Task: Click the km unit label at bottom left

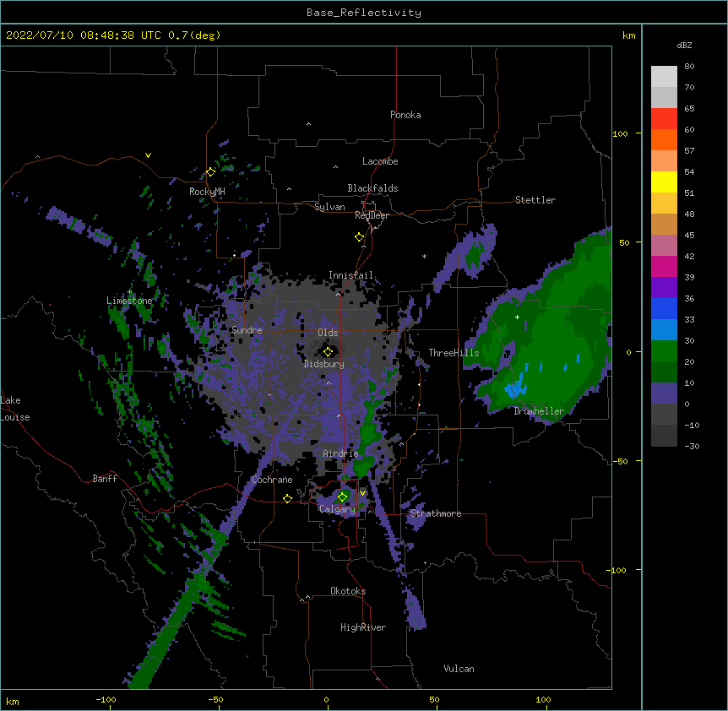Action: (x=13, y=701)
